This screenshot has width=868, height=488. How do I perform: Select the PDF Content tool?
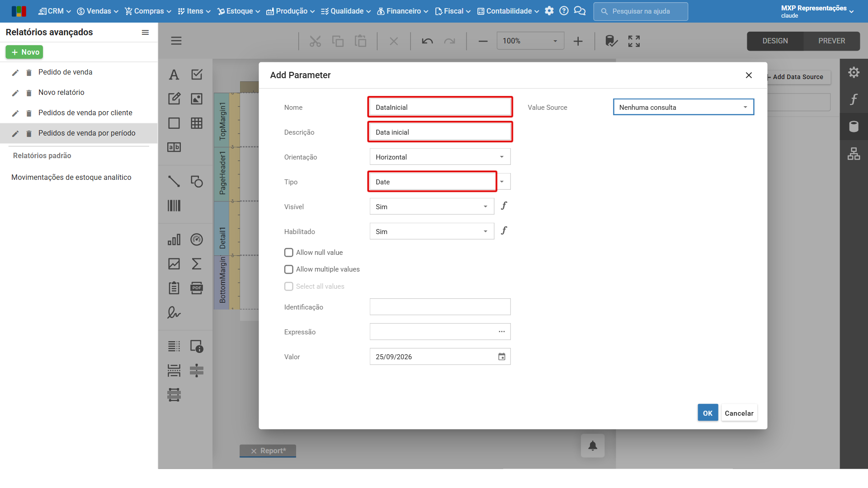(x=197, y=288)
